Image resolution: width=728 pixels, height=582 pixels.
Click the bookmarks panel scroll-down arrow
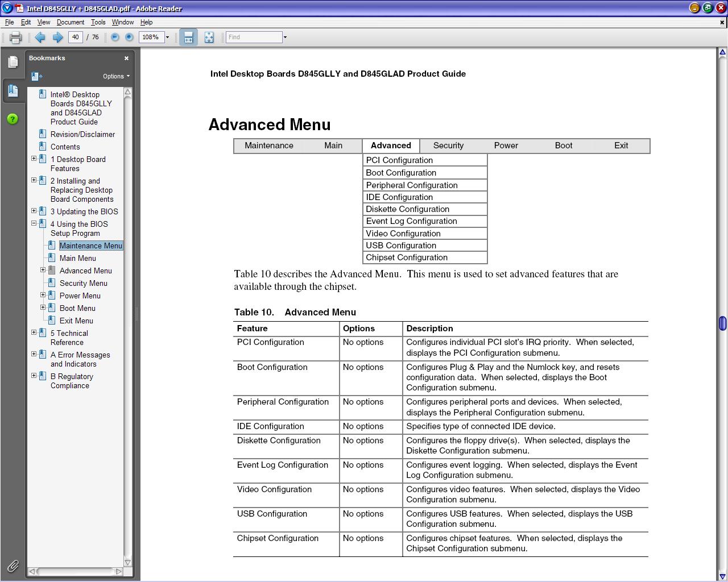coord(127,562)
